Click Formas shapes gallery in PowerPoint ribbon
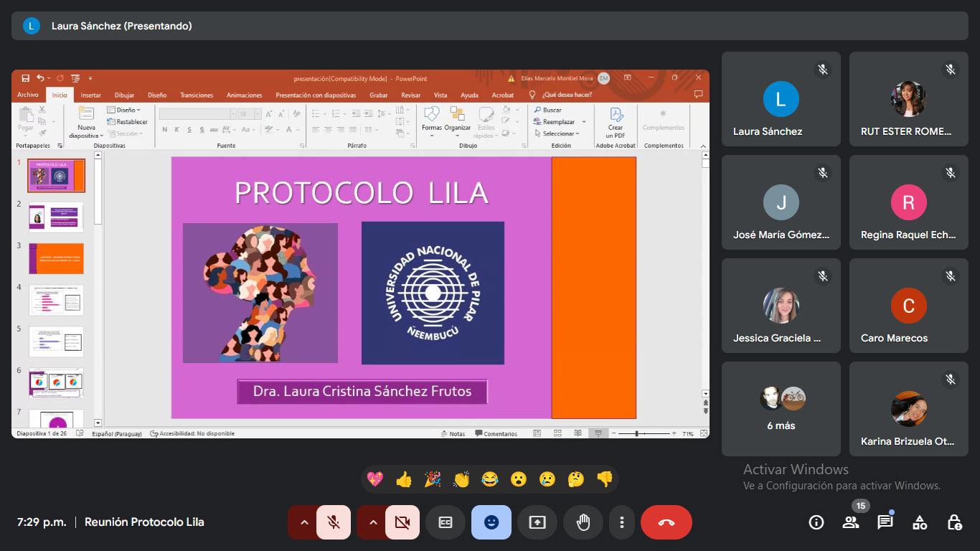The height and width of the screenshot is (551, 980). [x=432, y=121]
